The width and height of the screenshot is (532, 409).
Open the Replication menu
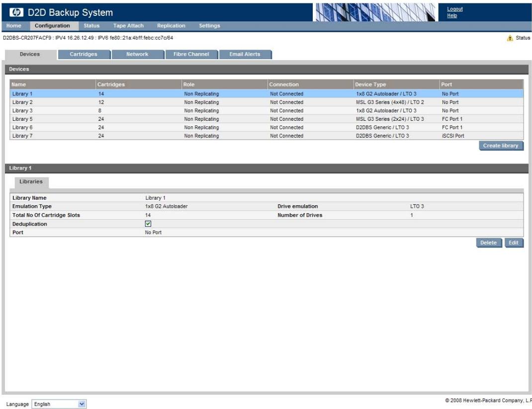(172, 26)
